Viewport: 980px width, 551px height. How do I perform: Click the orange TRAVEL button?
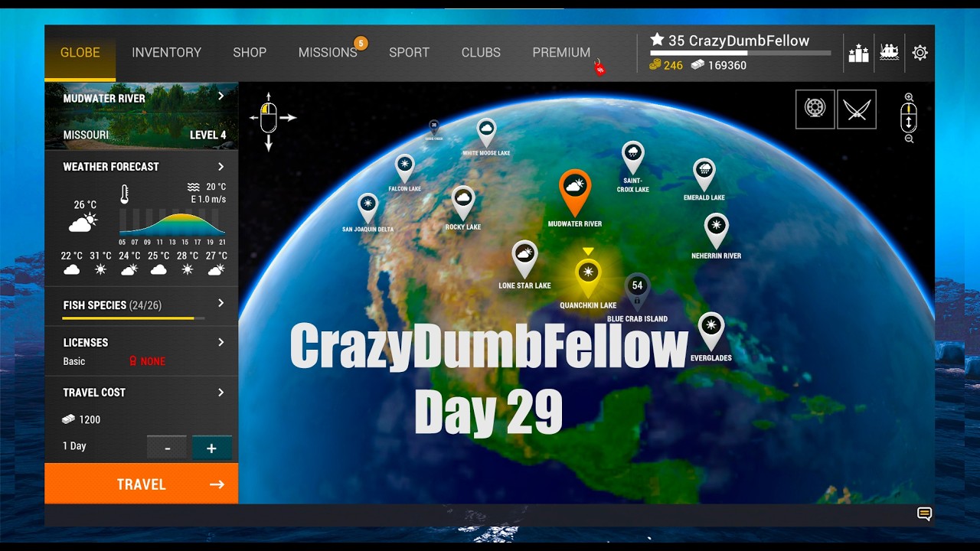pos(142,484)
